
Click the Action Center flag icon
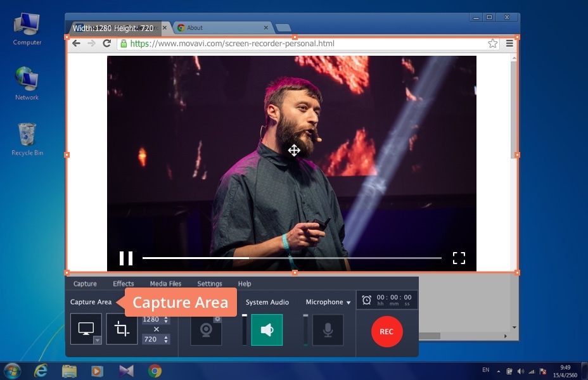click(543, 371)
